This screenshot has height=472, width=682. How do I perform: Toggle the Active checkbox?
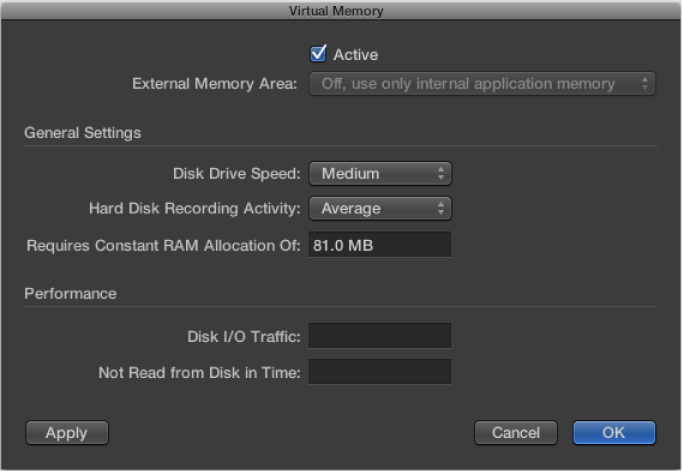coord(319,54)
